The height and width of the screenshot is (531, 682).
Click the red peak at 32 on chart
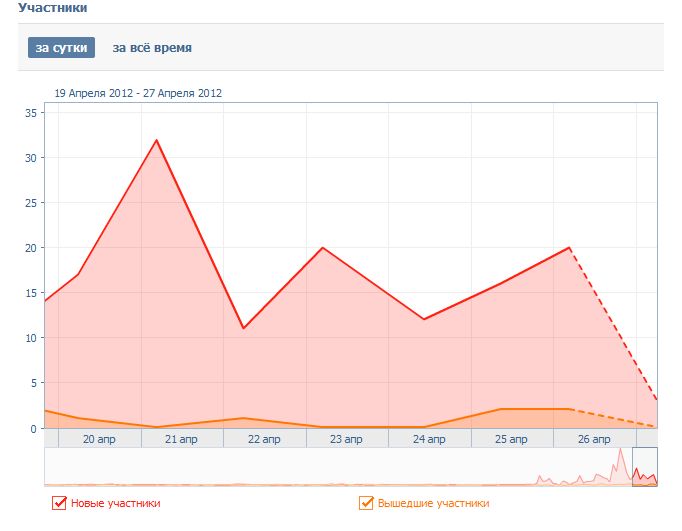(156, 140)
